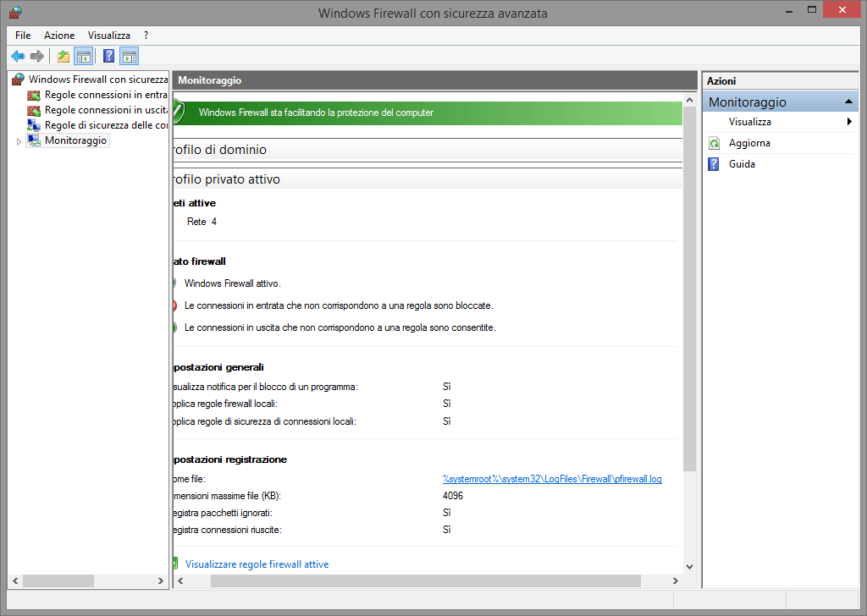Open the Regole connessioni in entrata icon
867x616 pixels.
[x=34, y=95]
